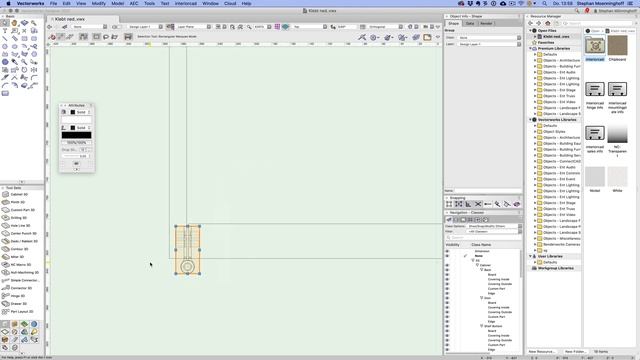Viewport: 640px width, 360px height.
Task: Select the Shape tab
Action: (x=454, y=24)
